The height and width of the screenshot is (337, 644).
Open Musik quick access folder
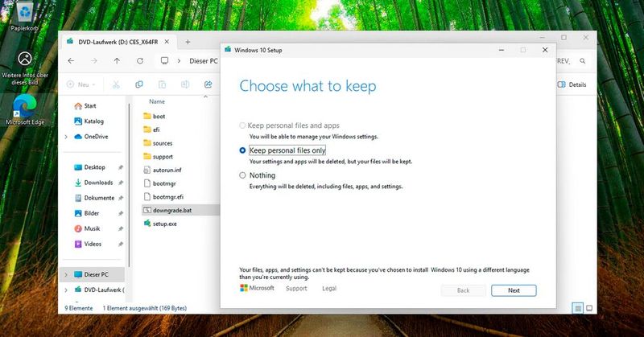87,228
